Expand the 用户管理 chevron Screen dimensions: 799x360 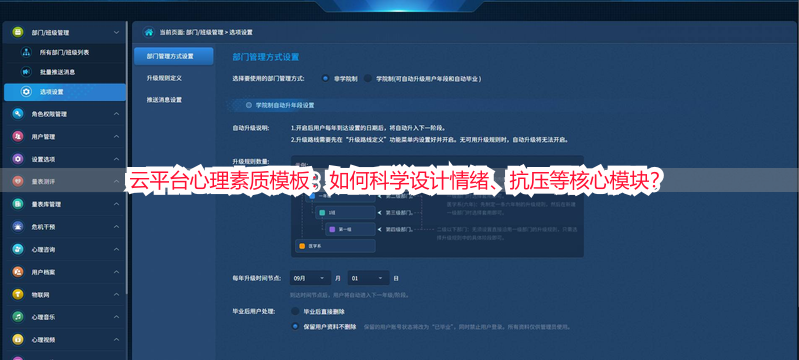coord(116,136)
